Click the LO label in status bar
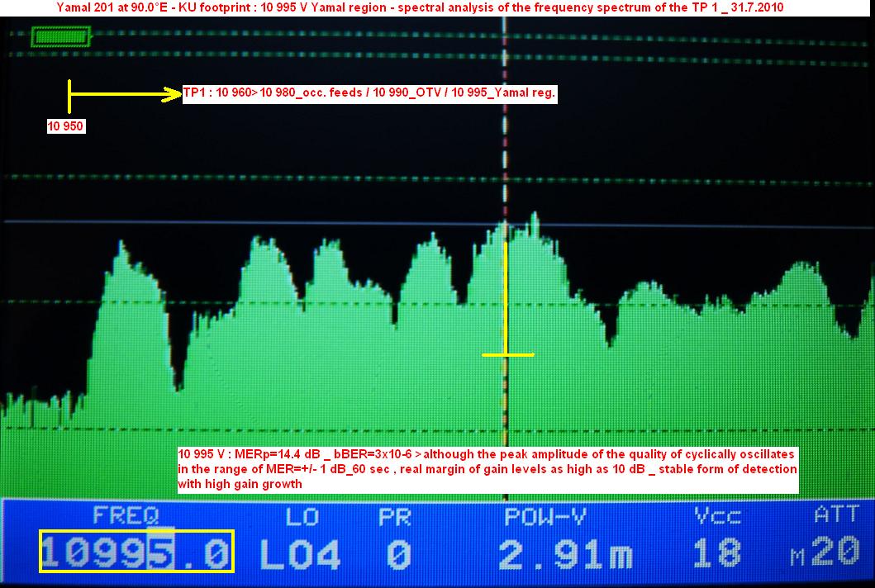Screen dimensions: 875x588 (x=302, y=516)
